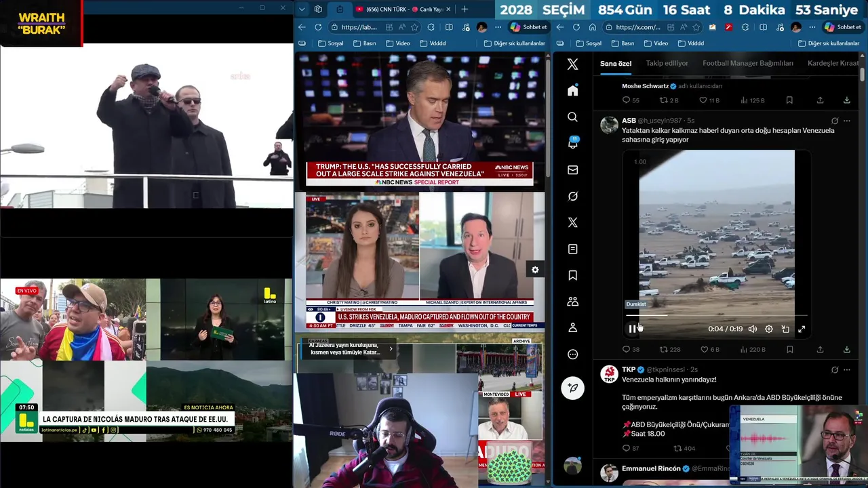This screenshot has height=488, width=868.
Task: Switch to the Sana özel tab
Action: [616, 64]
